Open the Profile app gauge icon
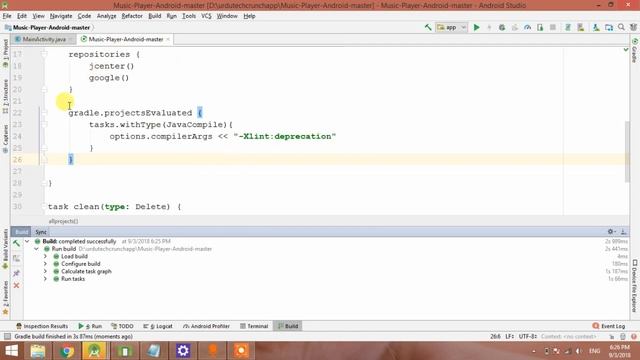This screenshot has height=360, width=640. 528,27
